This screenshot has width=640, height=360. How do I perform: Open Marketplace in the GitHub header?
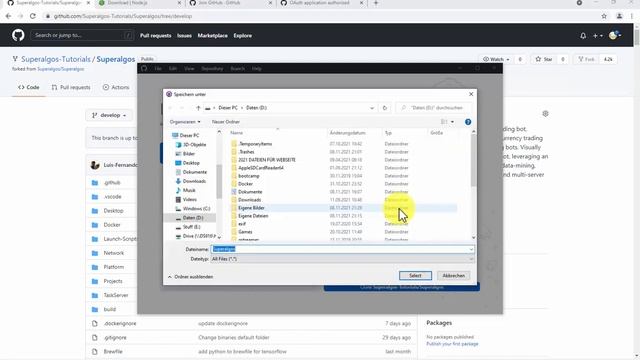(212, 36)
